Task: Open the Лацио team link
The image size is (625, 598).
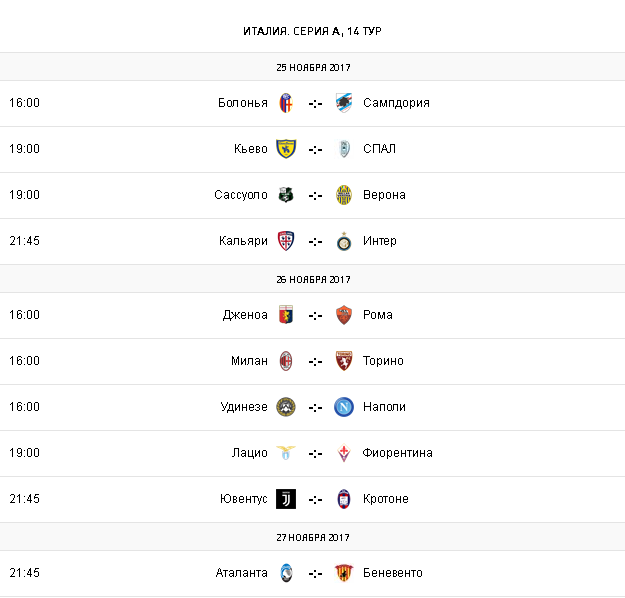Action: pyautogui.click(x=249, y=453)
